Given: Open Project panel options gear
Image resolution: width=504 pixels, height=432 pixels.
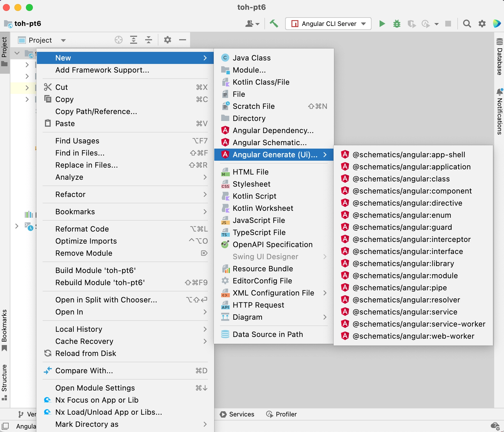Looking at the screenshot, I should 168,40.
